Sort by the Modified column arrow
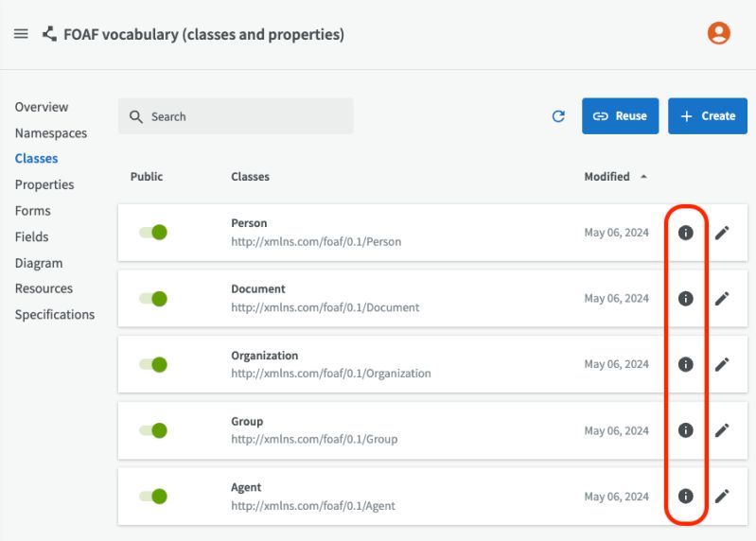The image size is (756, 541). 643,177
